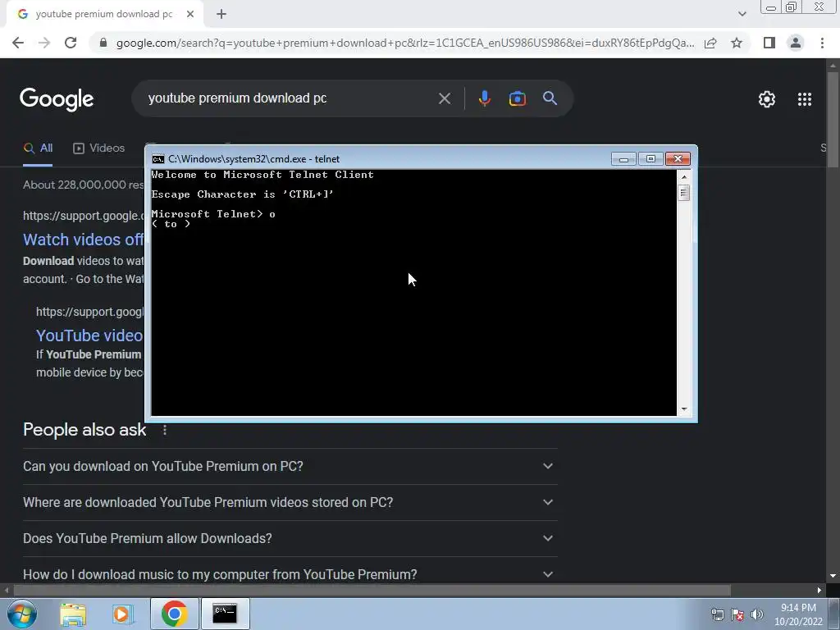Image resolution: width=840 pixels, height=630 pixels.
Task: Click horizontal scrollbar right arrow
Action: pos(819,590)
